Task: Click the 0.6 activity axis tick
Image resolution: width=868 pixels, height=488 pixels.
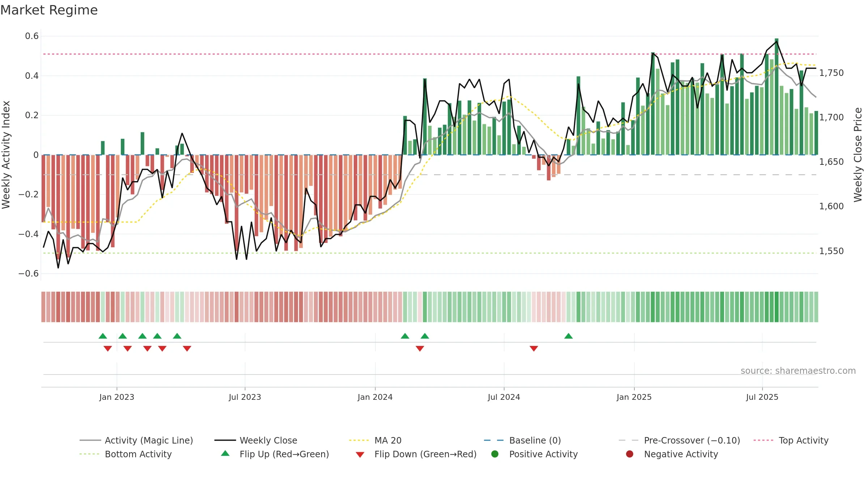Action: click(x=32, y=36)
